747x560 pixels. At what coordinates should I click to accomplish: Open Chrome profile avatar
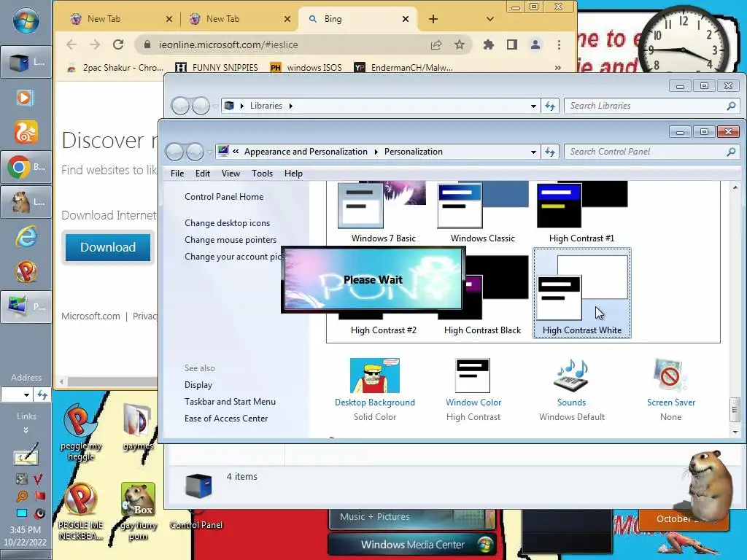(535, 44)
